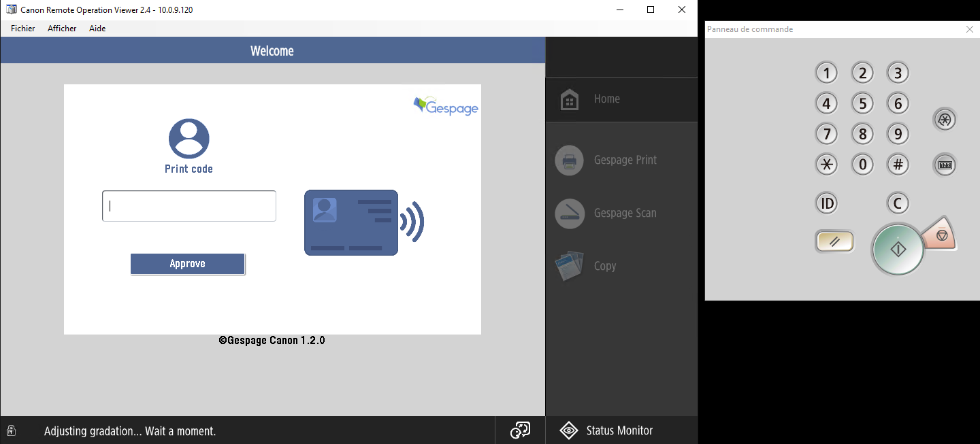980x444 pixels.
Task: Click the Adjusting gradation status message
Action: tap(130, 431)
